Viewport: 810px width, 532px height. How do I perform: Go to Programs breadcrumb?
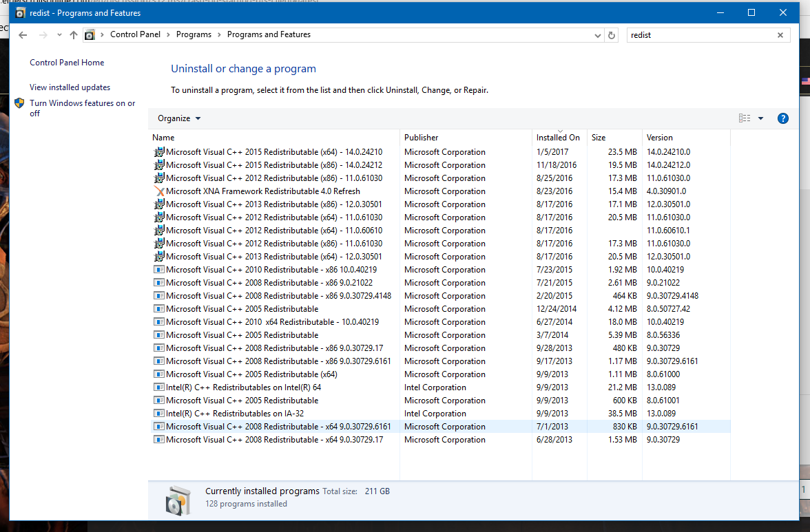point(194,34)
